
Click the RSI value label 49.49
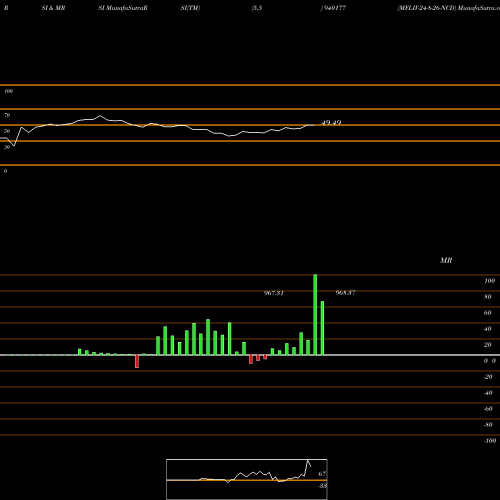(x=331, y=123)
